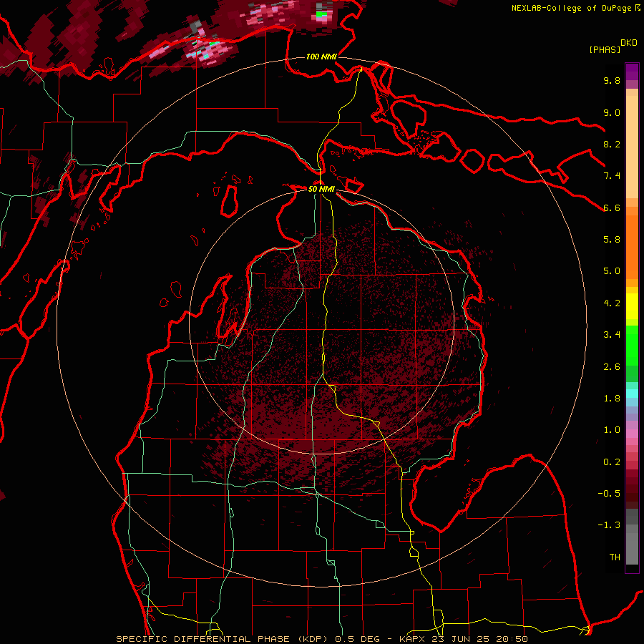
Task: Click the 9.0 value on the color scale
Action: tap(612, 112)
